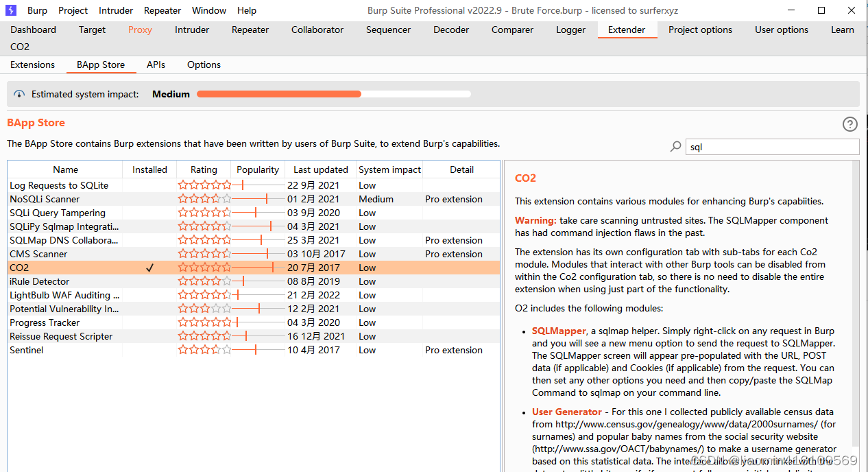
Task: Click popularity bar of Log Requests row
Action: click(x=258, y=185)
